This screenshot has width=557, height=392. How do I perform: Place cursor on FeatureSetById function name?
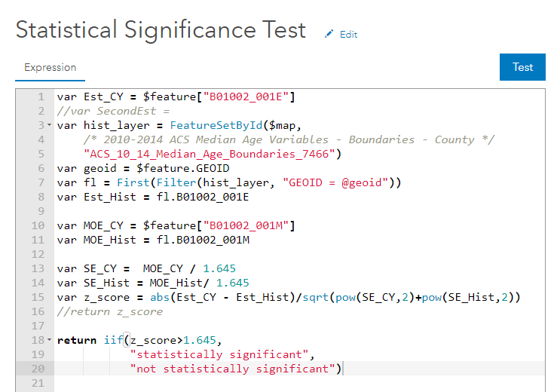[216, 125]
